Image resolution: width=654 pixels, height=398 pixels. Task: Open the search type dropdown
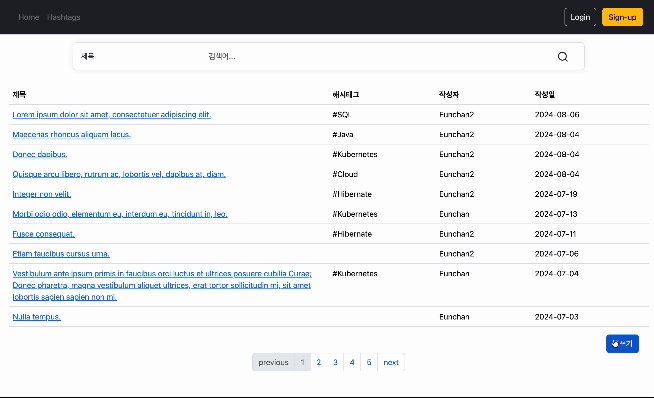[x=138, y=56]
